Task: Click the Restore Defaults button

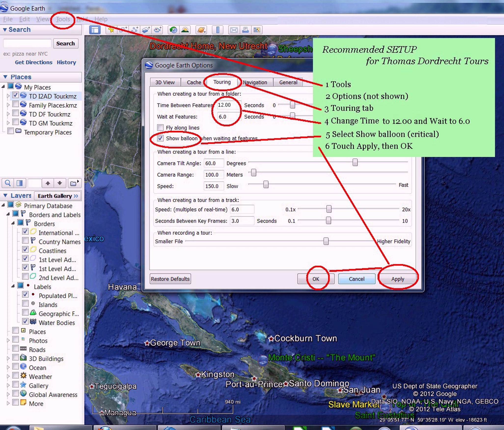Action: coord(170,279)
